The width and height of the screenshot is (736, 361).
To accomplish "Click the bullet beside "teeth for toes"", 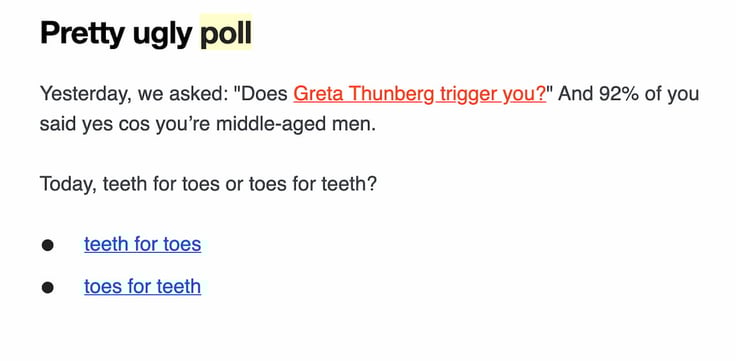I will pos(47,245).
